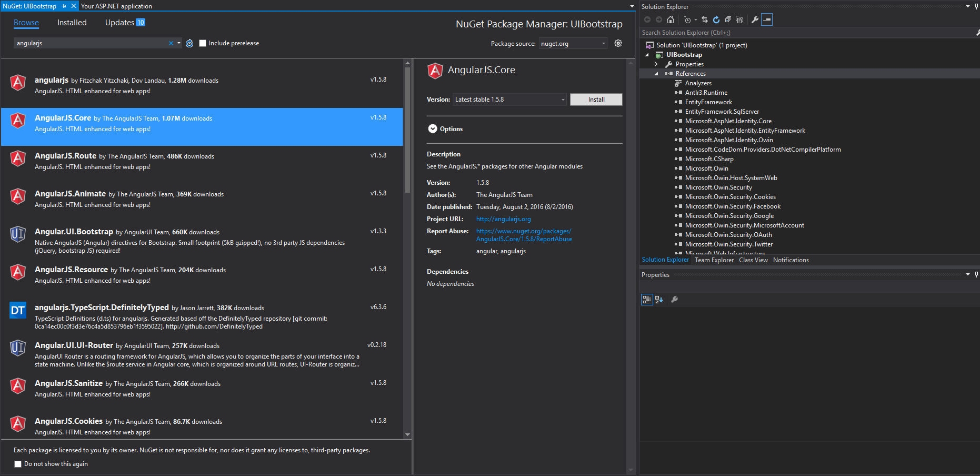Click AngularJS.Core logo in details pane
Image resolution: width=980 pixels, height=476 pixels.
pyautogui.click(x=435, y=71)
